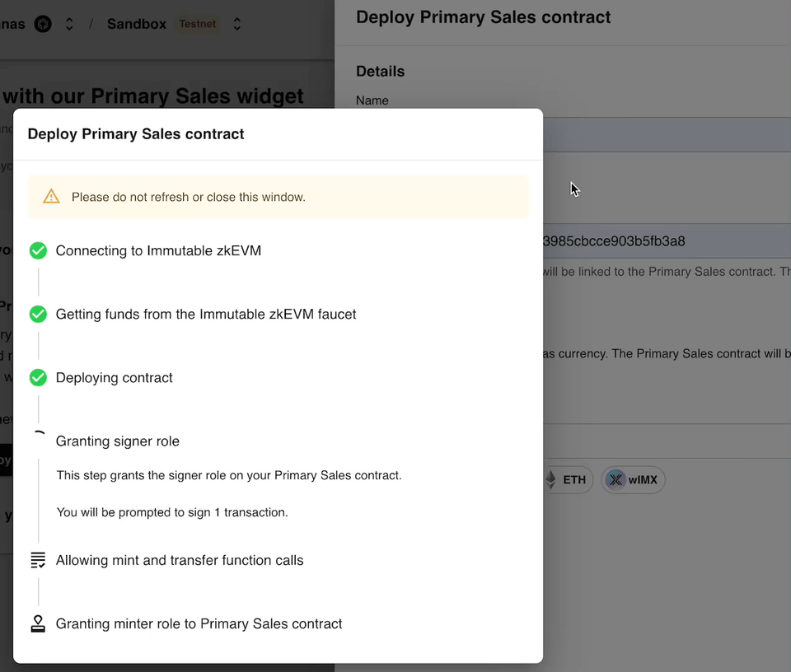Open the organization switcher chevrons
This screenshot has width=791, height=672.
69,24
